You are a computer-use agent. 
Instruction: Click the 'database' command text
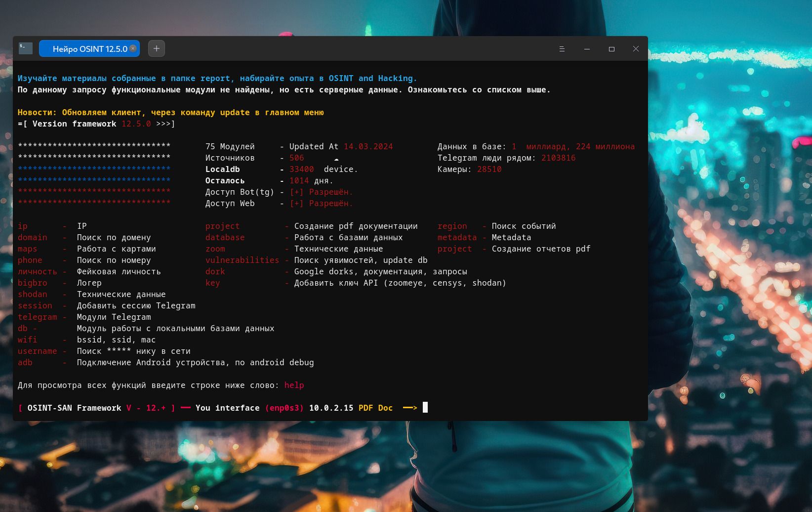(225, 237)
